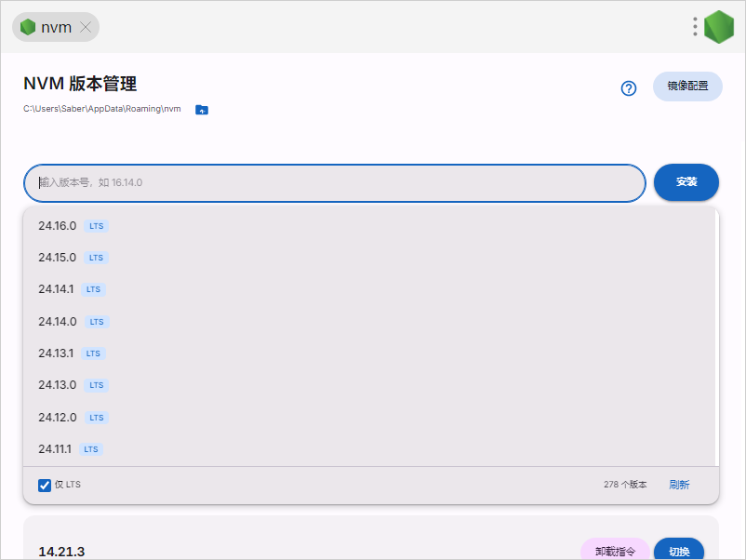Click the LTS badge beside 24.16.0

pos(97,226)
